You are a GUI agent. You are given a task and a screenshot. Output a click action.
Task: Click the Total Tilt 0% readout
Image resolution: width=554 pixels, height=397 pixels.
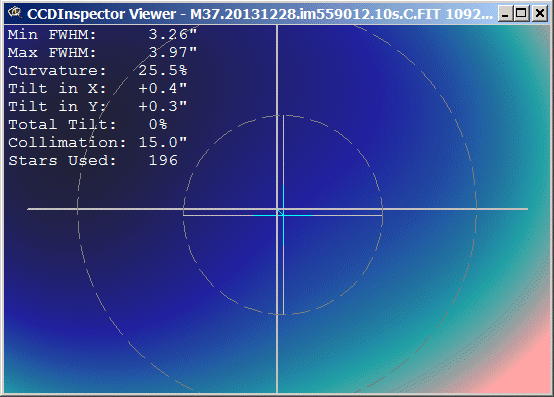158,124
